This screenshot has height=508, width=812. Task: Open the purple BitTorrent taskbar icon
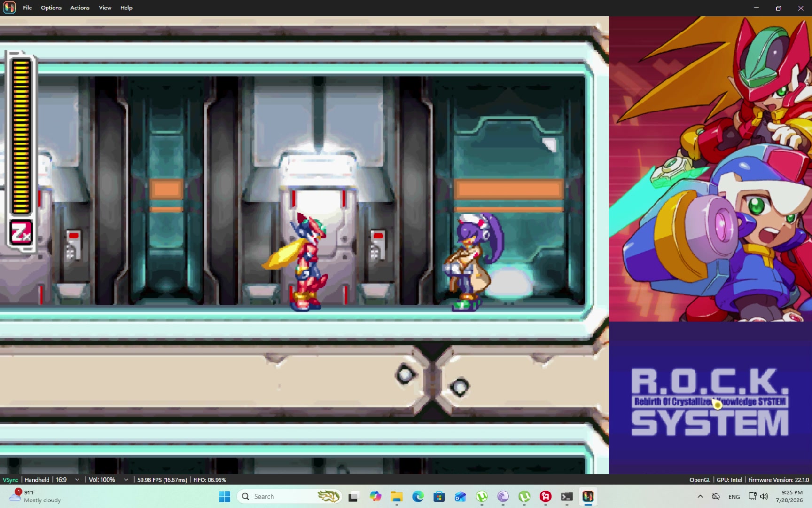503,496
